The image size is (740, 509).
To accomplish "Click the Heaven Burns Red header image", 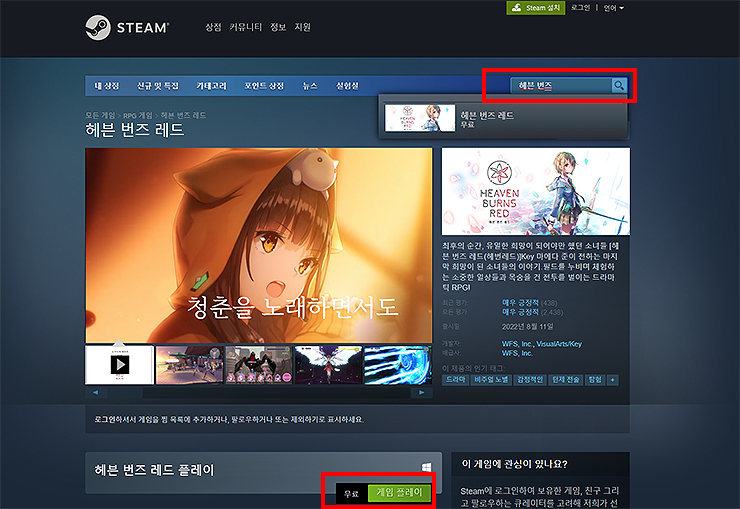I will tap(536, 192).
